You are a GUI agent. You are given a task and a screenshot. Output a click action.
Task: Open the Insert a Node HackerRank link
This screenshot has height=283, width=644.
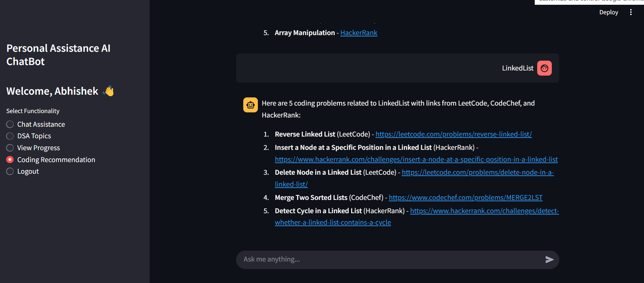point(416,159)
